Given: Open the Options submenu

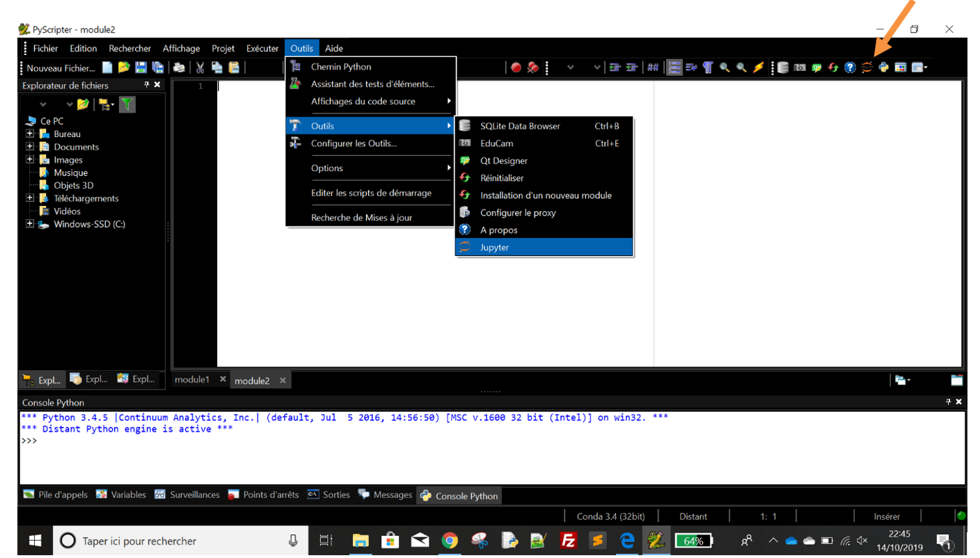Looking at the screenshot, I should click(x=370, y=168).
